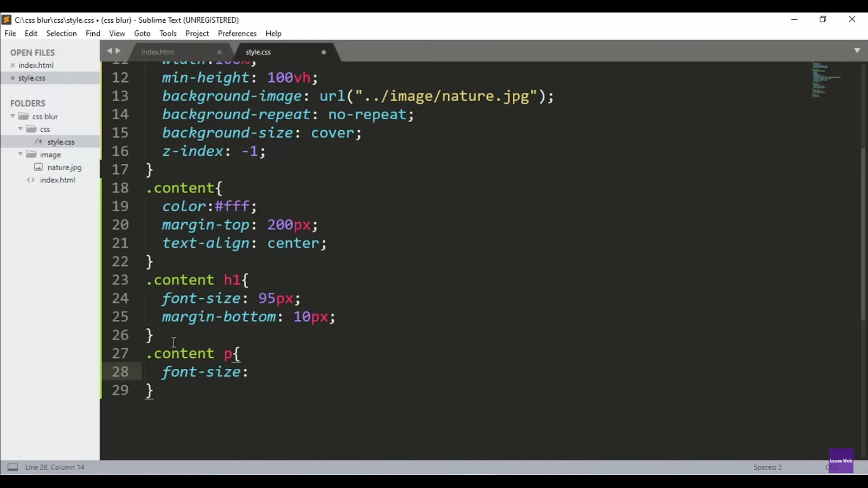This screenshot has width=868, height=488.
Task: Close index.html from the OPEN FILES list
Action: click(x=13, y=65)
